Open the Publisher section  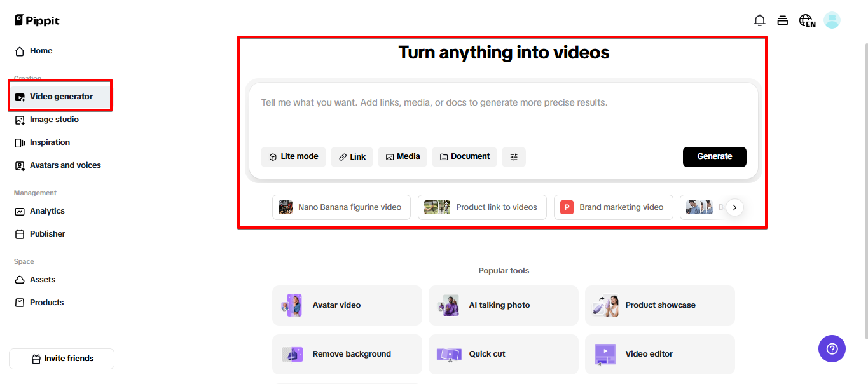pyautogui.click(x=46, y=234)
